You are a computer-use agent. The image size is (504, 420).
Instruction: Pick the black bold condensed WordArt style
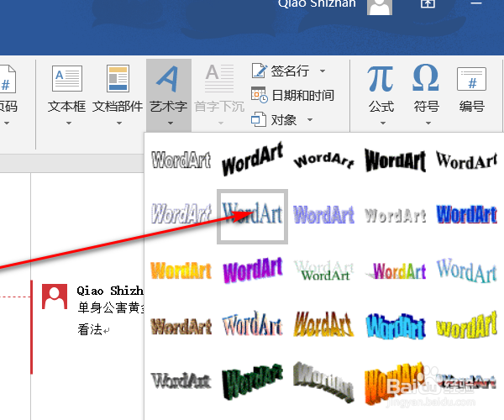click(396, 160)
